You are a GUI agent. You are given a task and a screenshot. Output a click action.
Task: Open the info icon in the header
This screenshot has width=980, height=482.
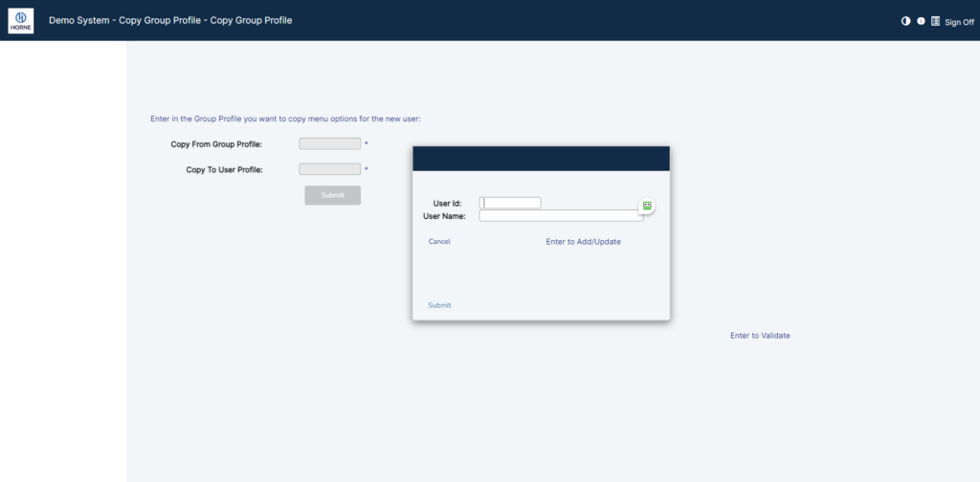[921, 21]
